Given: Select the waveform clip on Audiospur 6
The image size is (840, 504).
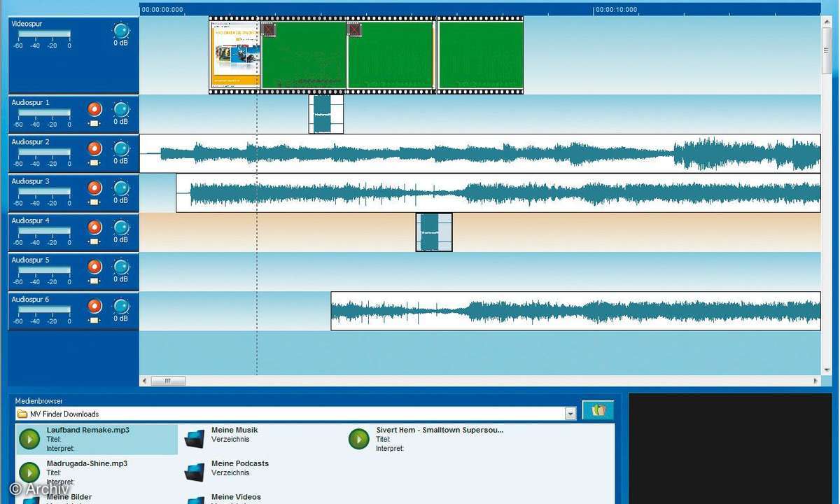Looking at the screenshot, I should [x=575, y=311].
